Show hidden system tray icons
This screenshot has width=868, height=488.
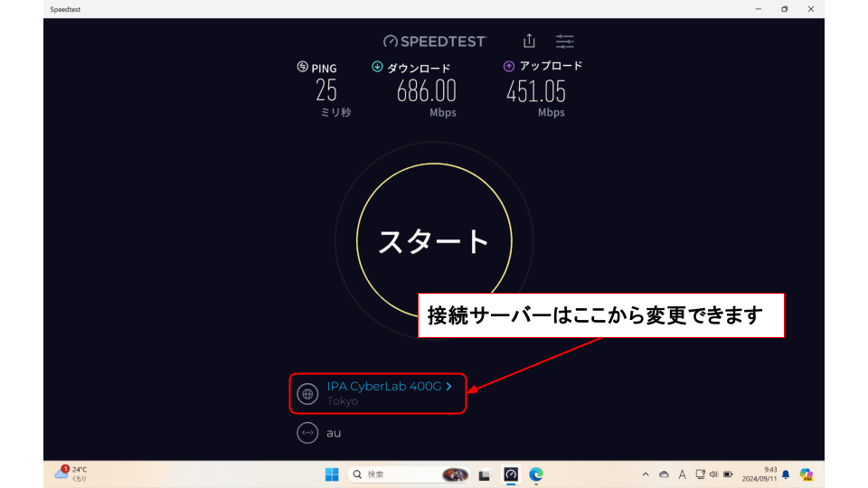pos(645,474)
